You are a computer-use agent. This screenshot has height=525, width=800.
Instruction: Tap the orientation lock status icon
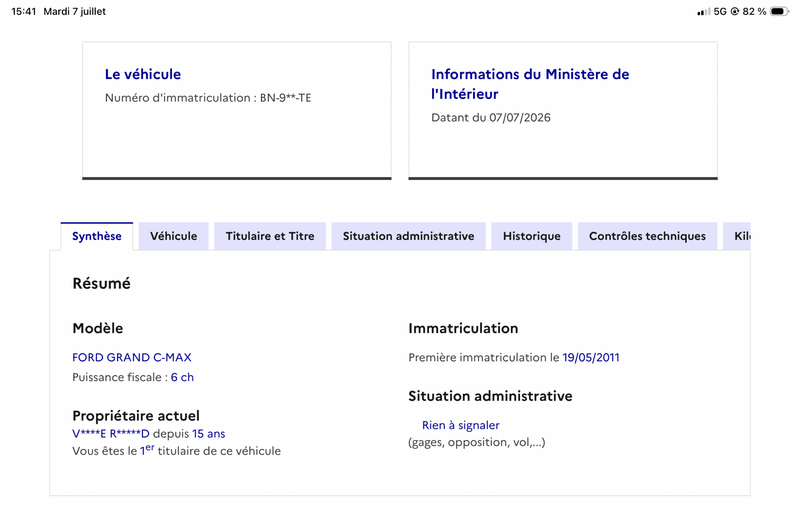[735, 11]
